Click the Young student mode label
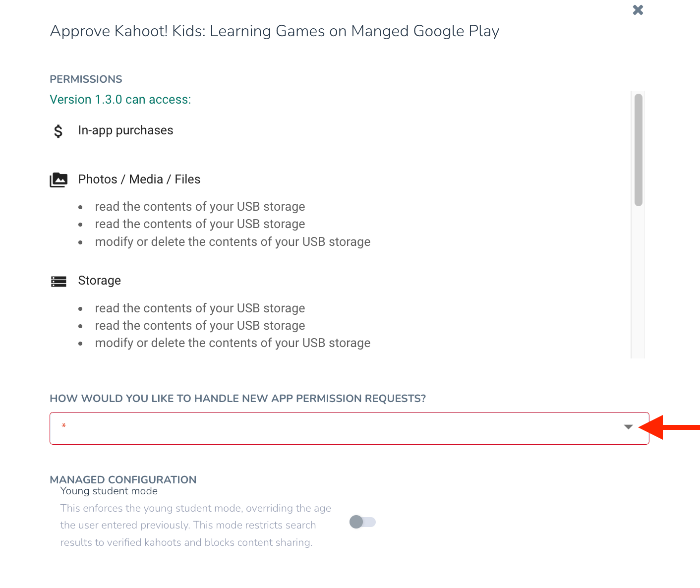The image size is (700, 588). [x=109, y=491]
